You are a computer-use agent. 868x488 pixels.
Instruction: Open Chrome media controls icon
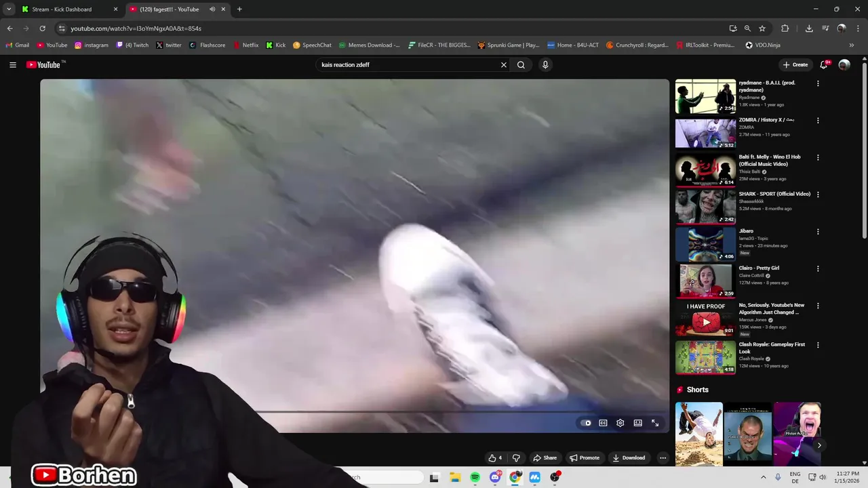[x=825, y=28]
